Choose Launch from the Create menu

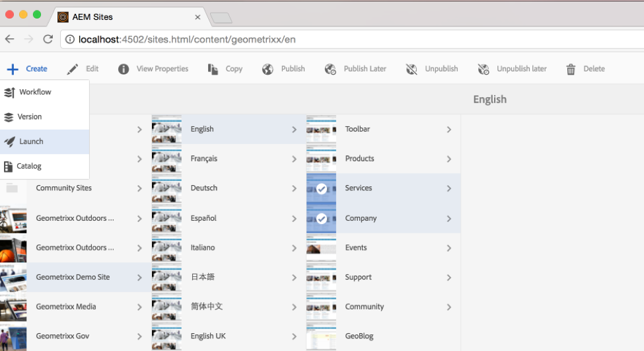[31, 141]
